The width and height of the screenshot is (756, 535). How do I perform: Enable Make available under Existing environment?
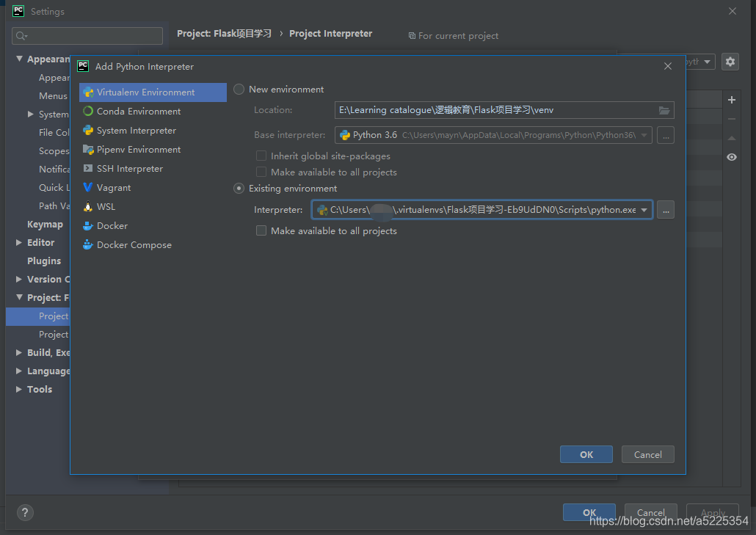(x=261, y=231)
